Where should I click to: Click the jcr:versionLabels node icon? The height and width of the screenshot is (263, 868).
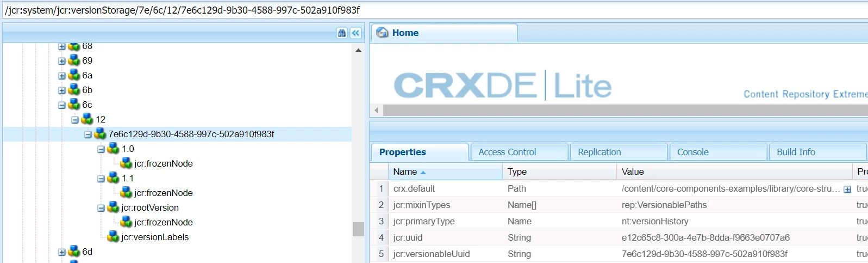coord(113,237)
